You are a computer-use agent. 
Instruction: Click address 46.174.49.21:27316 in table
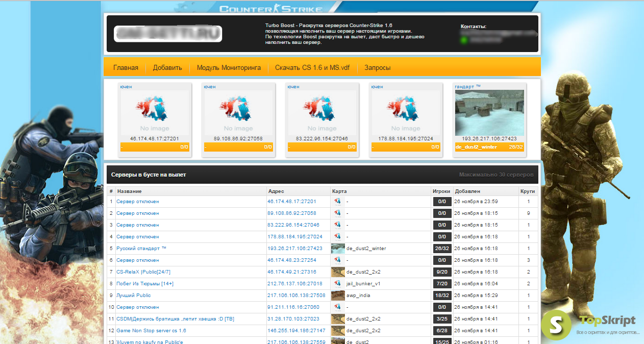(292, 272)
